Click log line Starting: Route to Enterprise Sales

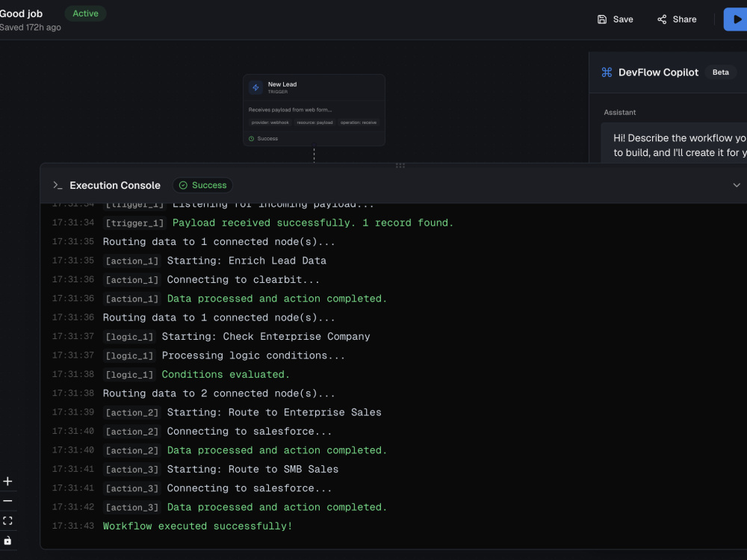click(274, 412)
